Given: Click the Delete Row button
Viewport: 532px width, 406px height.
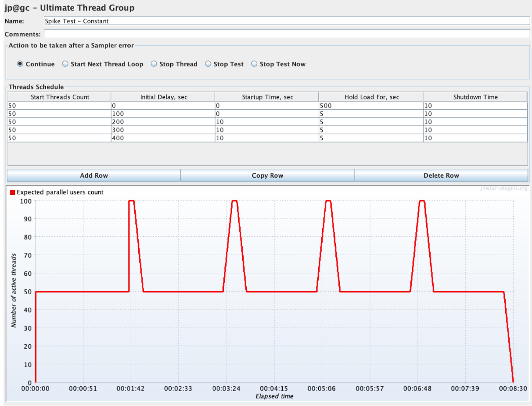Looking at the screenshot, I should click(441, 175).
